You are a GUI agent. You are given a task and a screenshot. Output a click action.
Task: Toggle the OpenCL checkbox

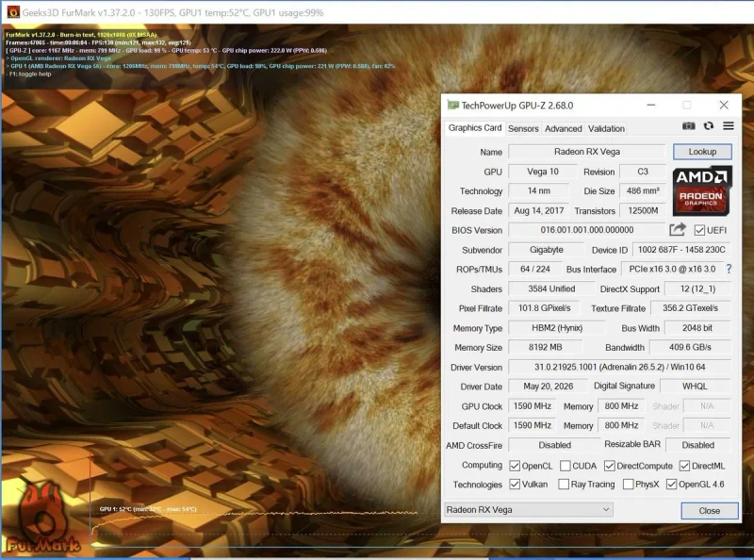tap(515, 466)
